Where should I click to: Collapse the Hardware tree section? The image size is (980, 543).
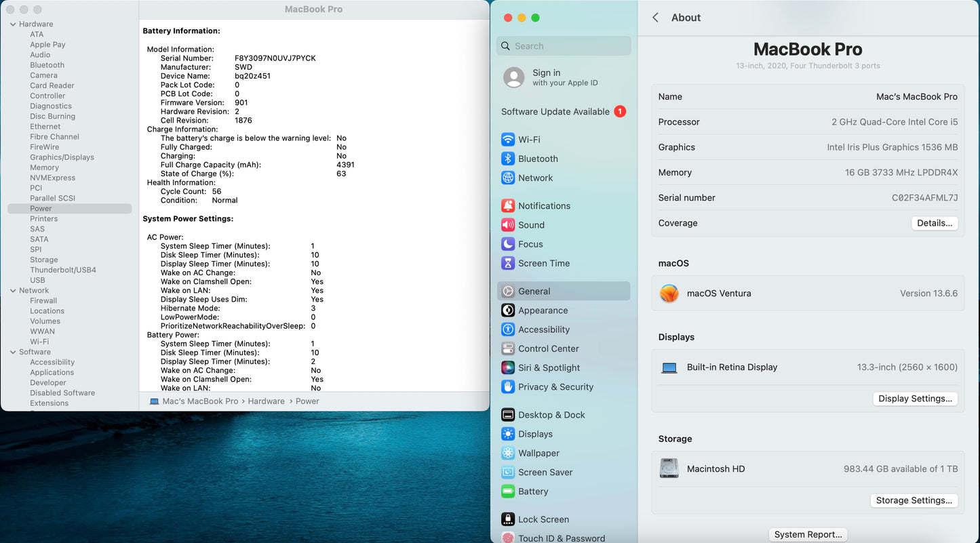(13, 24)
